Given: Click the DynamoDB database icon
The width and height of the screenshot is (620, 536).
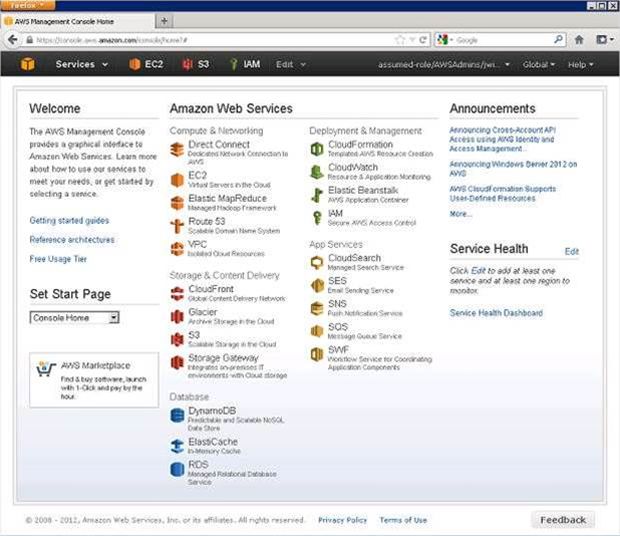Looking at the screenshot, I should click(x=177, y=415).
